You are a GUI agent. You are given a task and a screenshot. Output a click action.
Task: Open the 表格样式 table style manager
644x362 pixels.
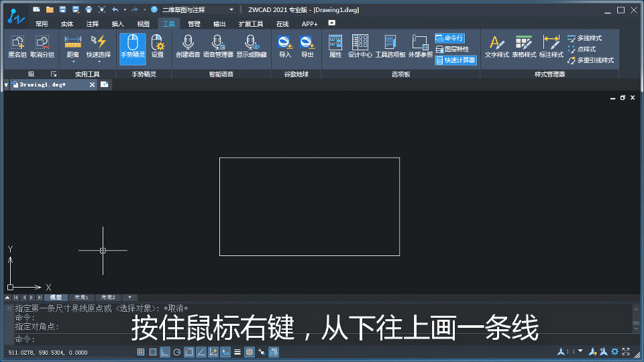tap(524, 46)
